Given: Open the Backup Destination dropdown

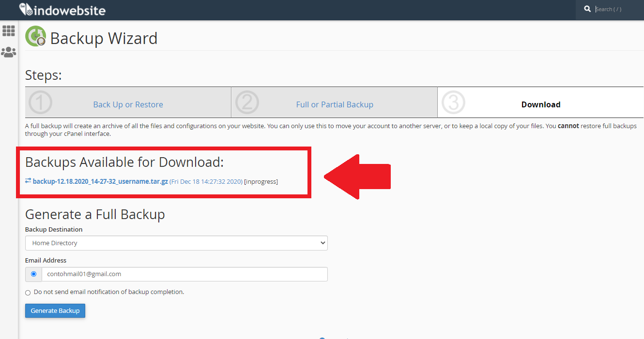Looking at the screenshot, I should point(176,243).
